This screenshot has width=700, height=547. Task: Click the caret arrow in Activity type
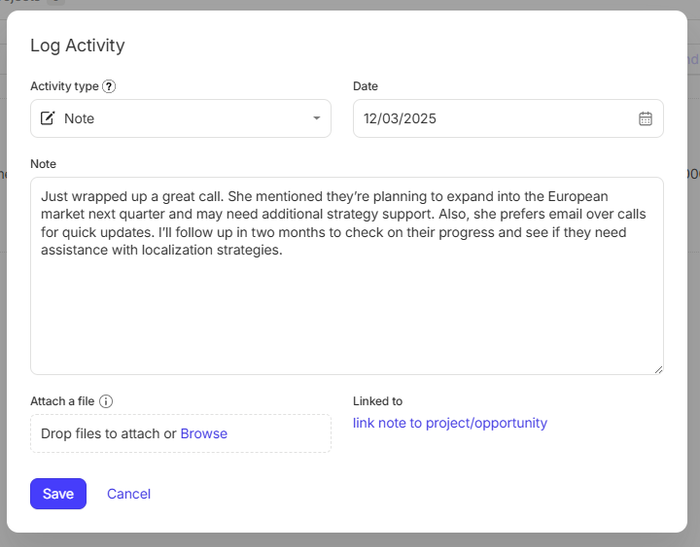pos(317,118)
